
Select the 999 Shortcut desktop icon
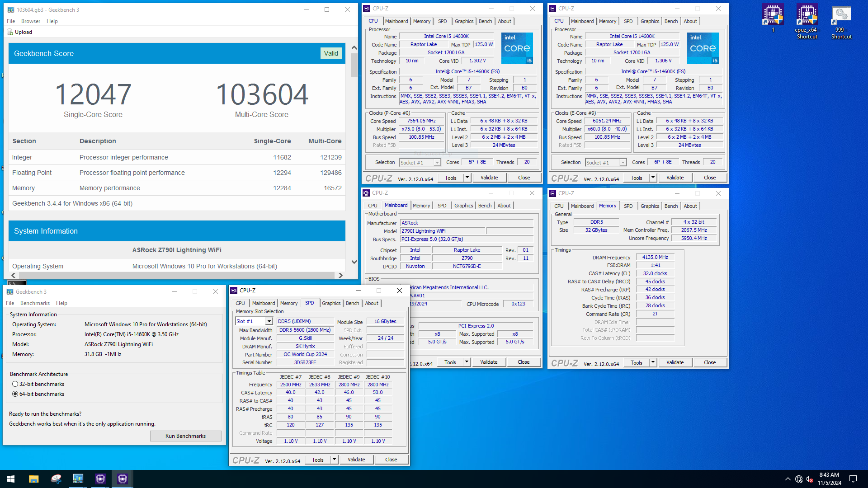point(841,22)
